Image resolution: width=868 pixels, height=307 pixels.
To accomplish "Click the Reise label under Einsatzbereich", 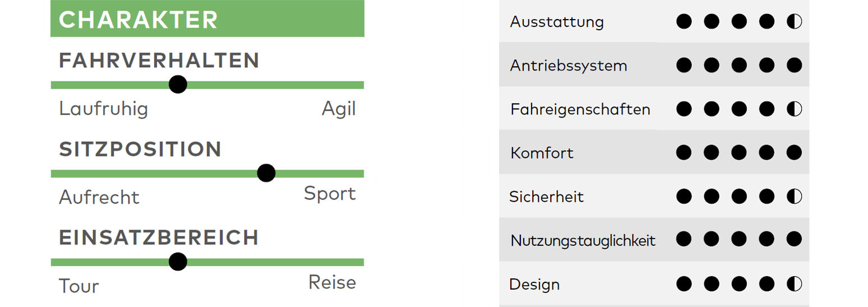I will pyautogui.click(x=332, y=282).
